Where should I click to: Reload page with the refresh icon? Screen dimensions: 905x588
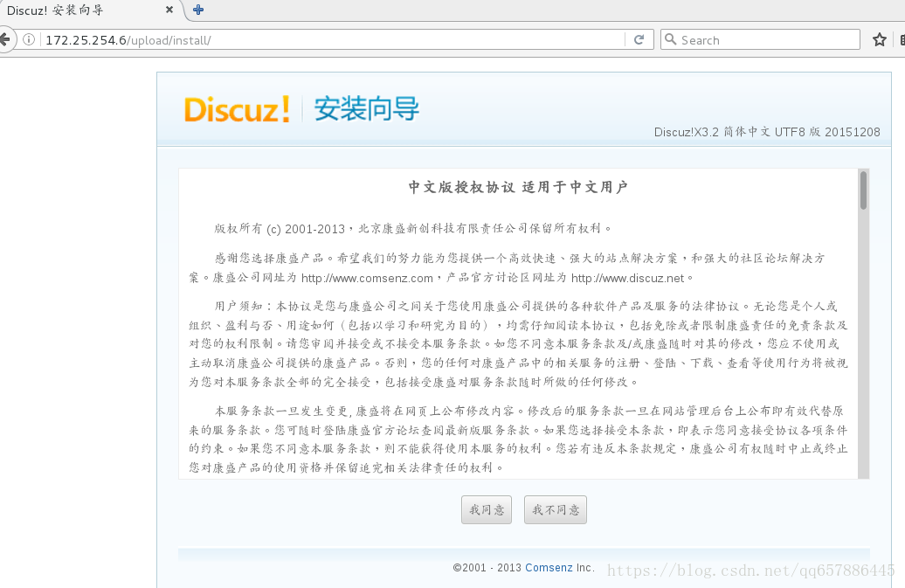(x=639, y=40)
